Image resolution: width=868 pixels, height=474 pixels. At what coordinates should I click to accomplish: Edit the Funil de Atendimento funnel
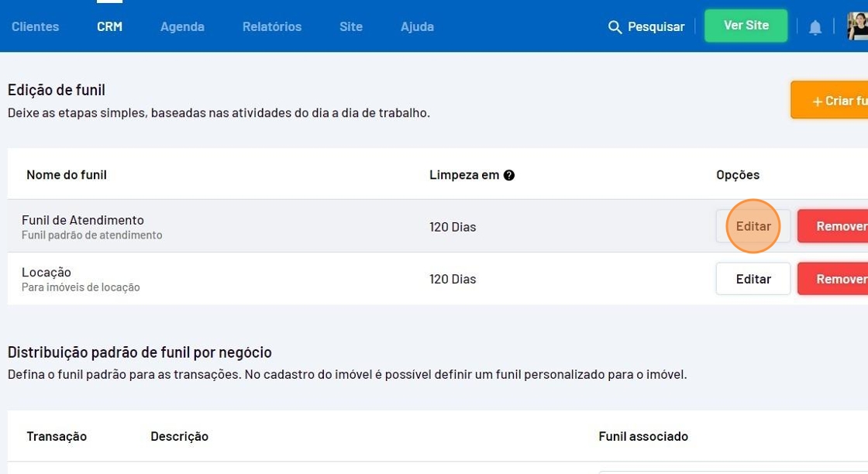[753, 226]
